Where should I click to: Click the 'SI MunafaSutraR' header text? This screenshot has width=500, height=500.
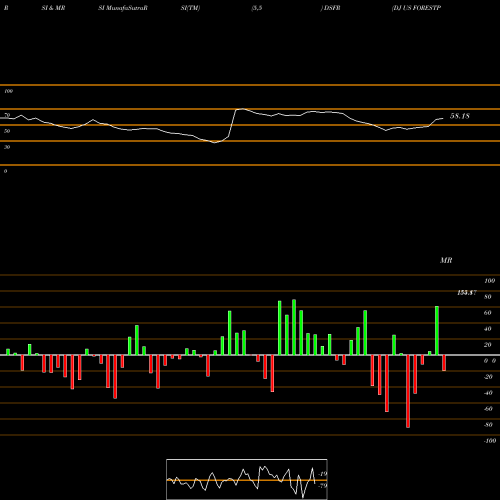123,8
